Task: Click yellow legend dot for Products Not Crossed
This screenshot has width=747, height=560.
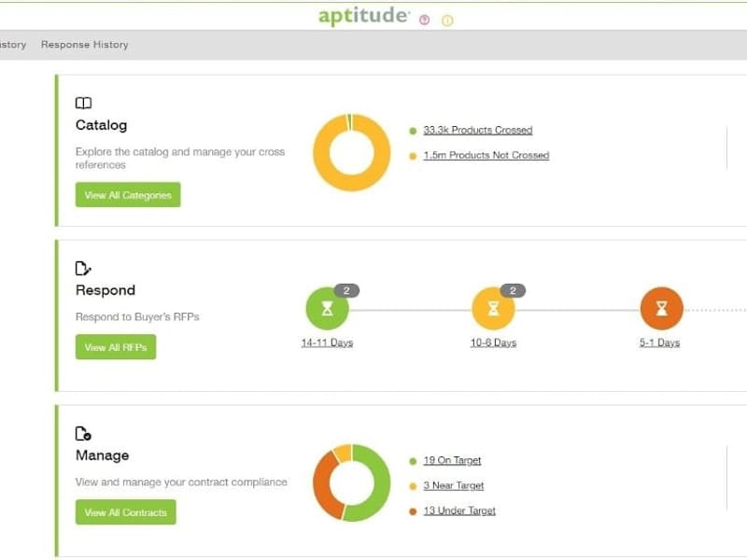Action: pyautogui.click(x=413, y=156)
